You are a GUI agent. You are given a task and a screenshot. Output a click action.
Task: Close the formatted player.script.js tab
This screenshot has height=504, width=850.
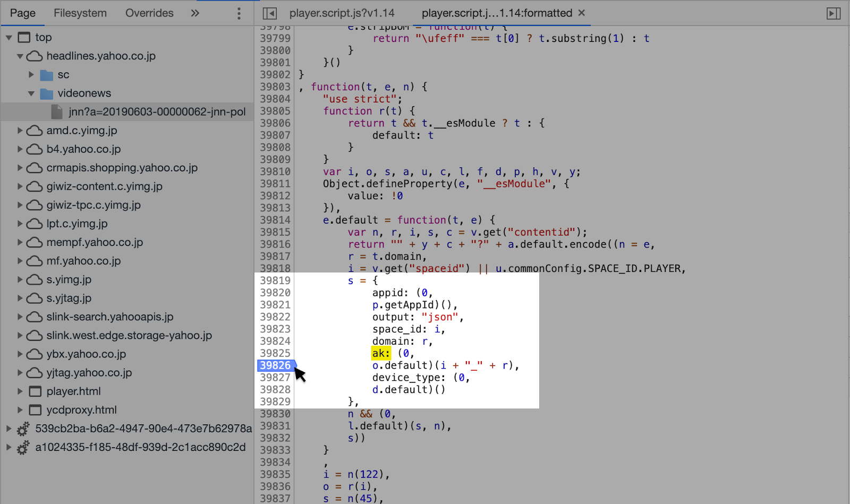click(581, 13)
